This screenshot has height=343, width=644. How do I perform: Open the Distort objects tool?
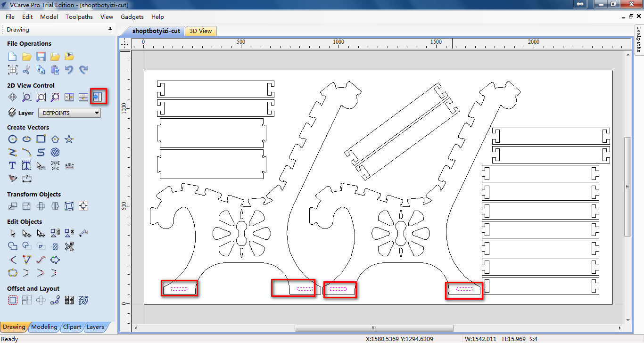(x=69, y=206)
